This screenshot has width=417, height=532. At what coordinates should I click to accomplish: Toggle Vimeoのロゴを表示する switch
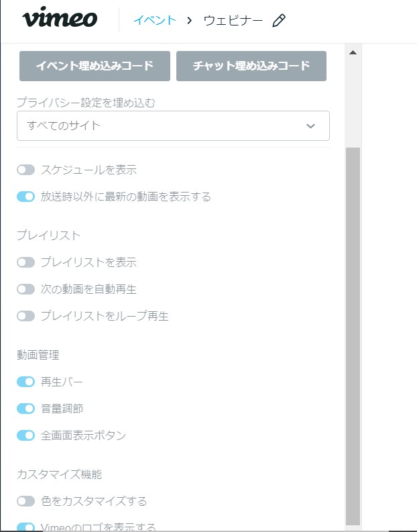[x=25, y=527]
